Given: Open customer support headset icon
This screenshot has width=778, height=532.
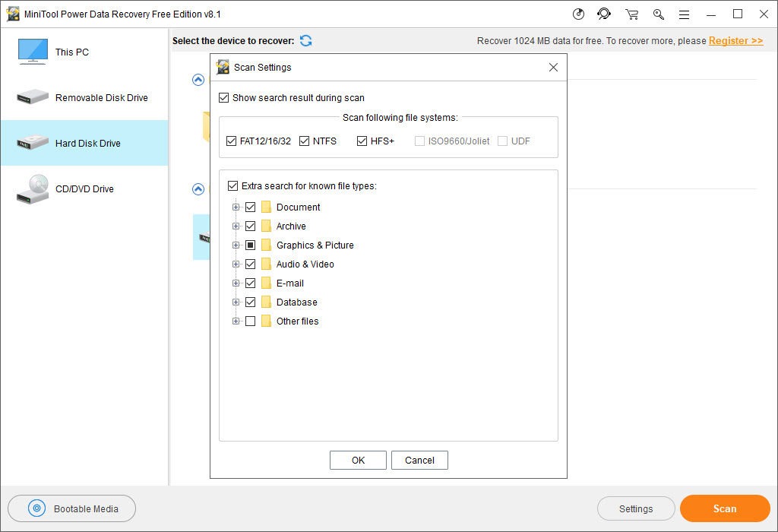Looking at the screenshot, I should [604, 14].
